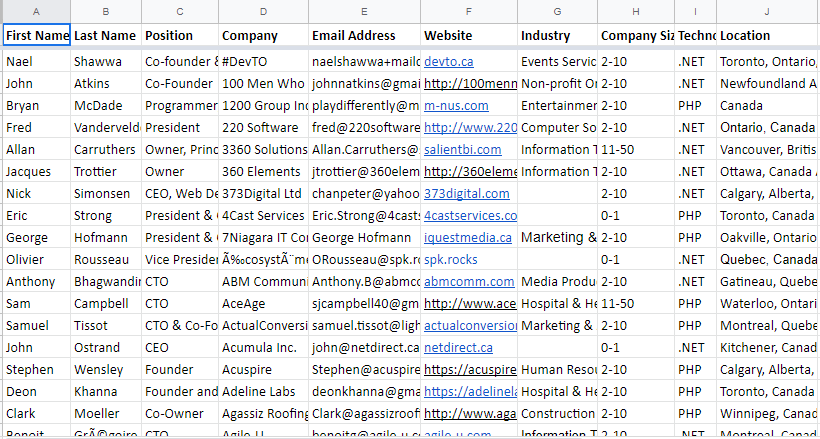Open the http://360eleme website link
Image resolution: width=820 pixels, height=439 pixels.
[470, 172]
